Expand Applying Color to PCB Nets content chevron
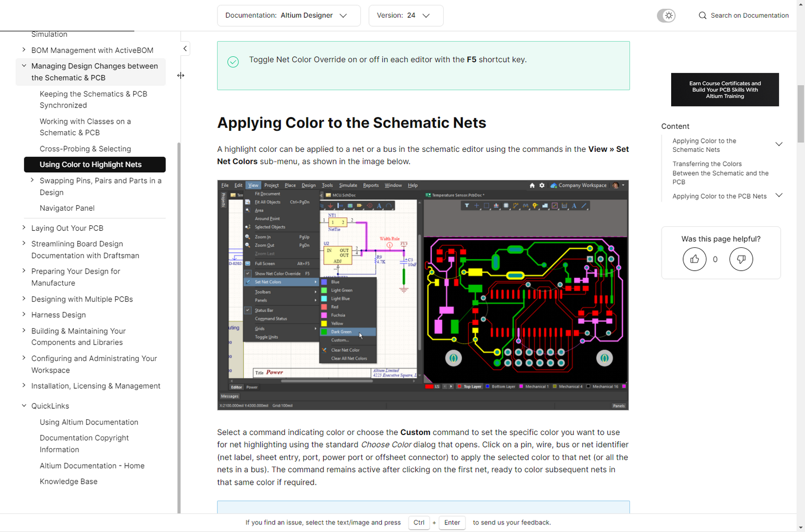This screenshot has height=532, width=805. pos(779,196)
